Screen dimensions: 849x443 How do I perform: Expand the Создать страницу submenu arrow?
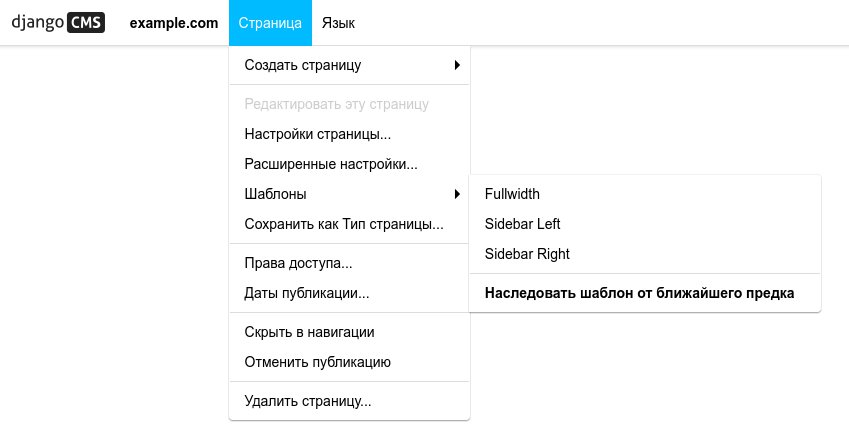pyautogui.click(x=458, y=65)
